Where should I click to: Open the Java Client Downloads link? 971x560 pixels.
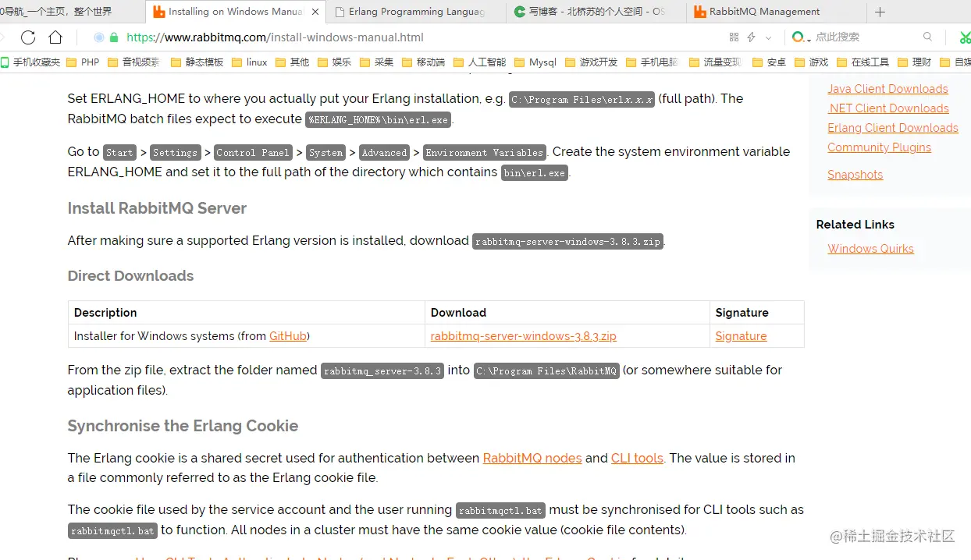click(887, 89)
